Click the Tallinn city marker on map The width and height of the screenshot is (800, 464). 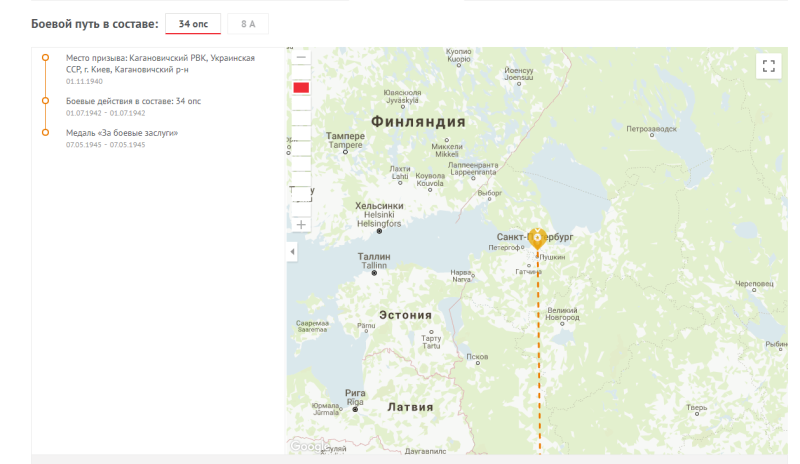[x=374, y=272]
